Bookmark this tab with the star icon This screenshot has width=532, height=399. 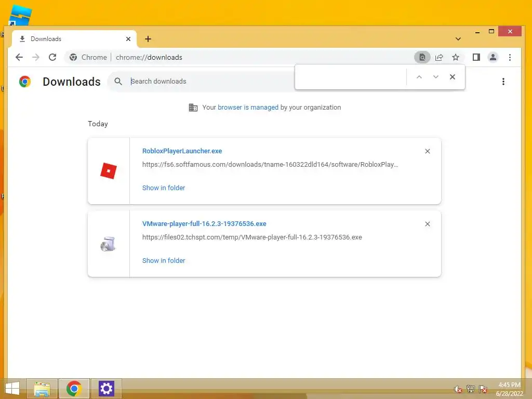tap(456, 57)
